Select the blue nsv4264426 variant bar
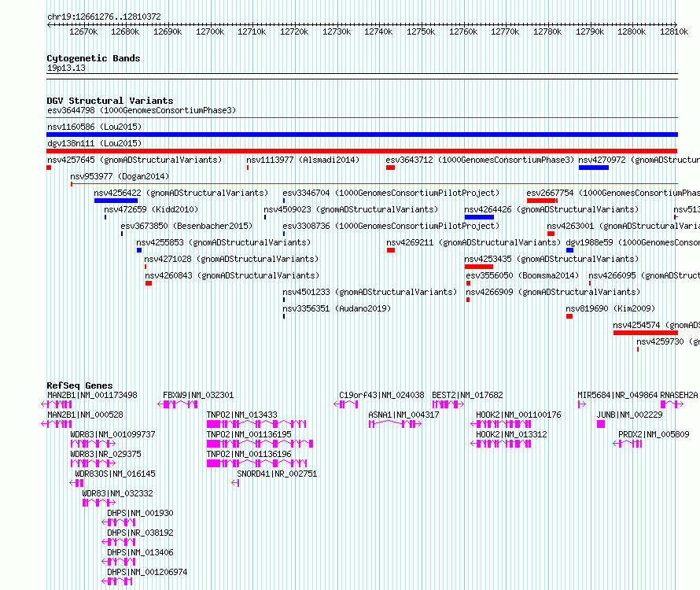 click(x=479, y=217)
